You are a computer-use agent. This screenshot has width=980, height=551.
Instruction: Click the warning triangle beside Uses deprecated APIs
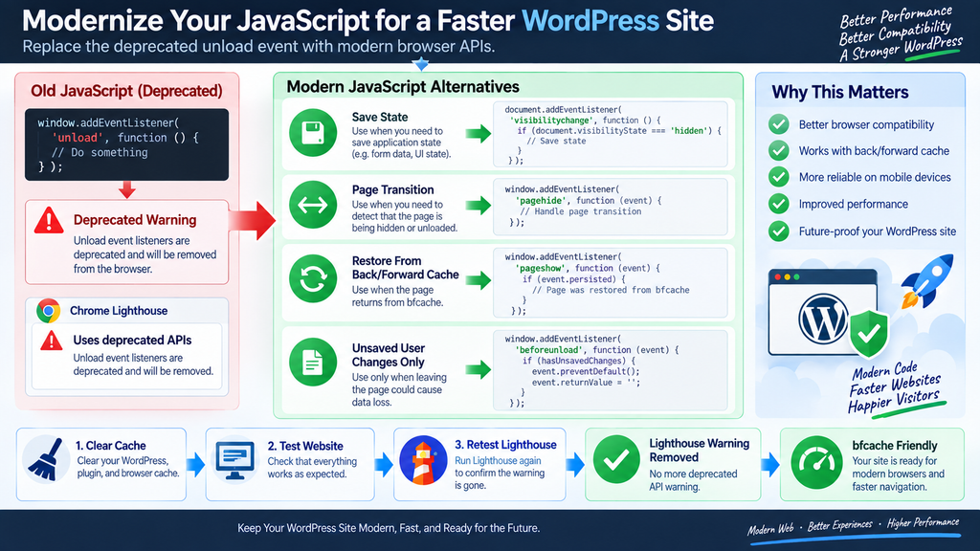[x=52, y=342]
